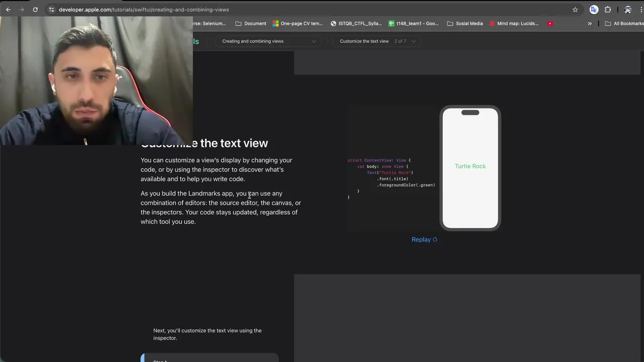Click the 'Next, you'll customize the text view' text
Viewport: 644px width, 362px height.
[x=207, y=334]
